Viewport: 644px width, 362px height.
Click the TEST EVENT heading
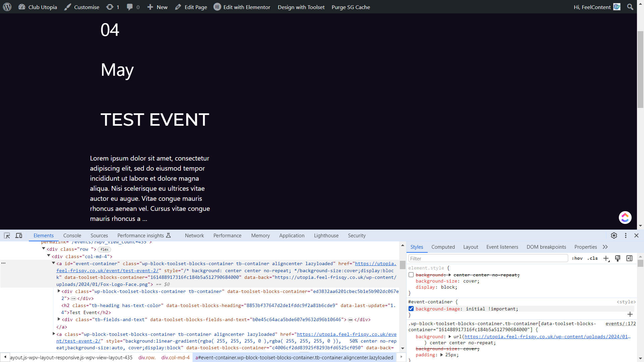coord(155,120)
